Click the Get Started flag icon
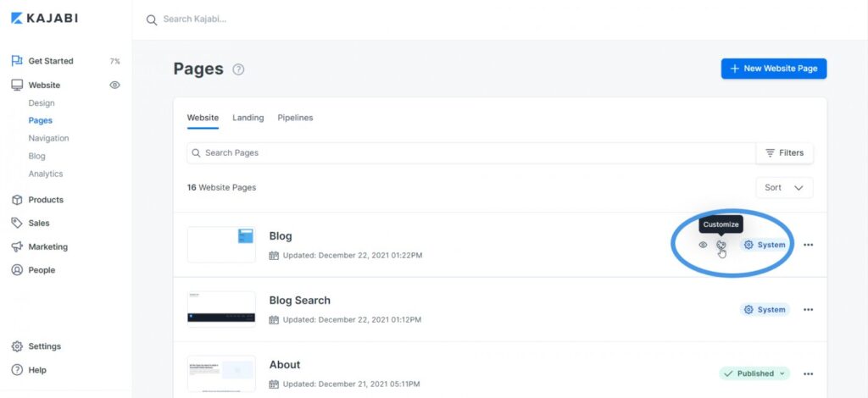 pyautogui.click(x=17, y=61)
